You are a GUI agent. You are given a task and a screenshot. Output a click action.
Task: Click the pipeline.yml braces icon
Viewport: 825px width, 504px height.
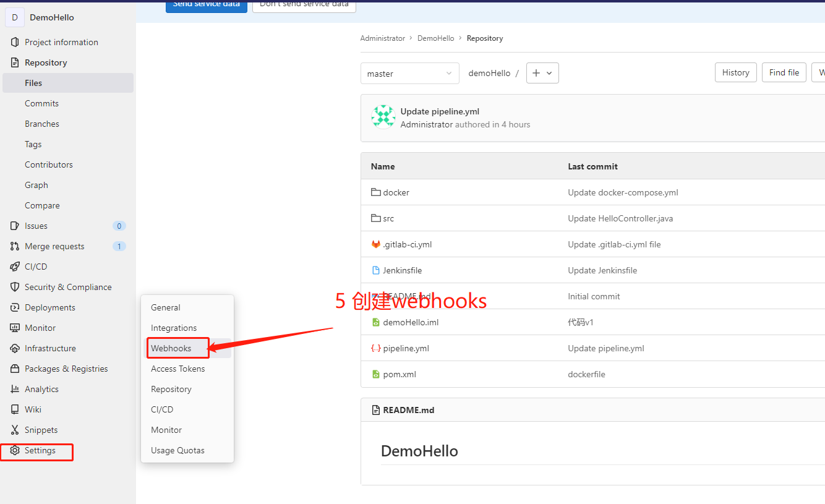coord(375,348)
